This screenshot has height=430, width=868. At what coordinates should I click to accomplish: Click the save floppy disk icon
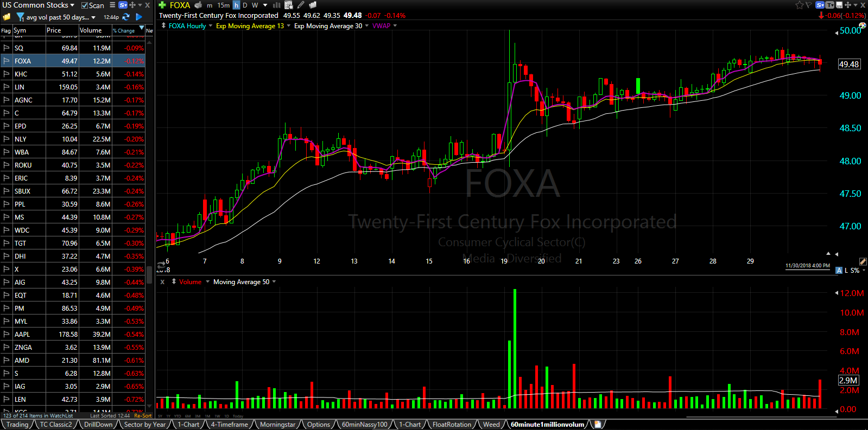pyautogui.click(x=839, y=5)
